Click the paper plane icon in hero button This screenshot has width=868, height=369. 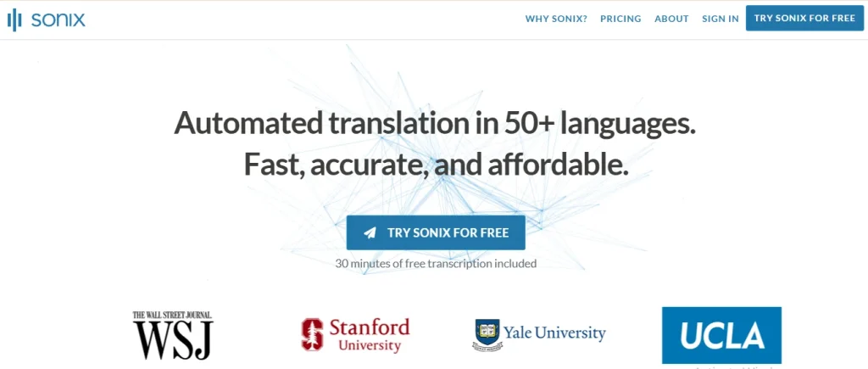(x=370, y=232)
